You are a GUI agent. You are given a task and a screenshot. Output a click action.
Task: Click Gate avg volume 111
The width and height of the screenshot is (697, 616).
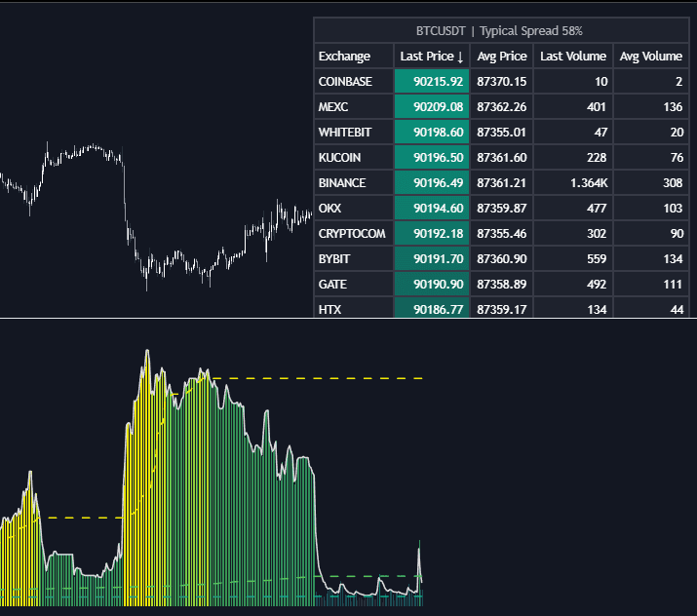tap(651, 284)
